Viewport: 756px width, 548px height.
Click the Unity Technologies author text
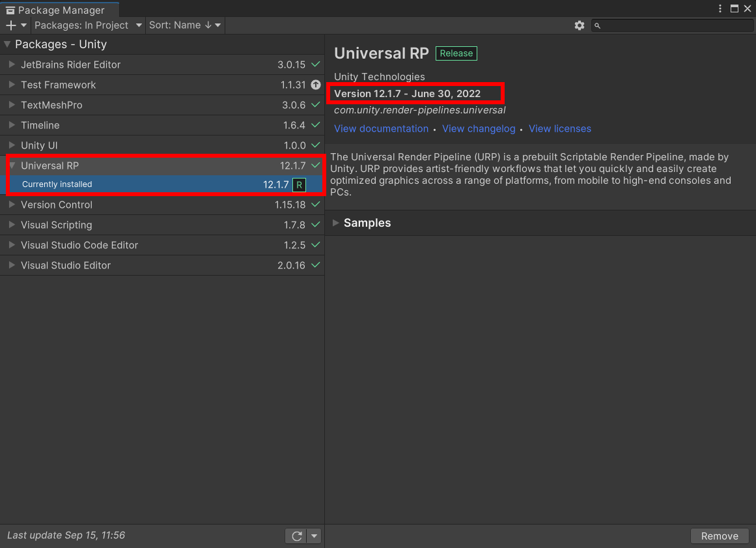point(380,77)
